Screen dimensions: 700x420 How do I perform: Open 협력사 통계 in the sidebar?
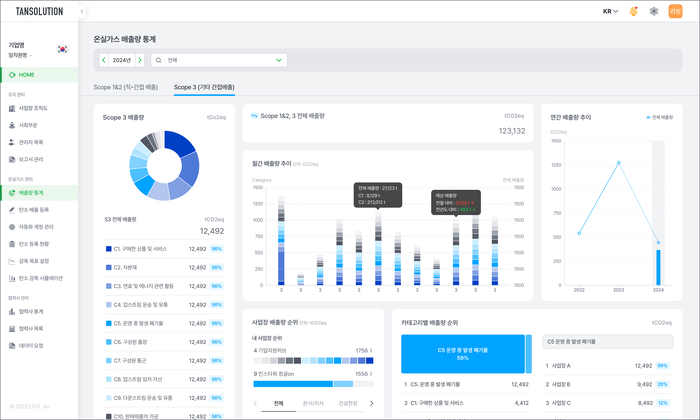click(x=31, y=311)
